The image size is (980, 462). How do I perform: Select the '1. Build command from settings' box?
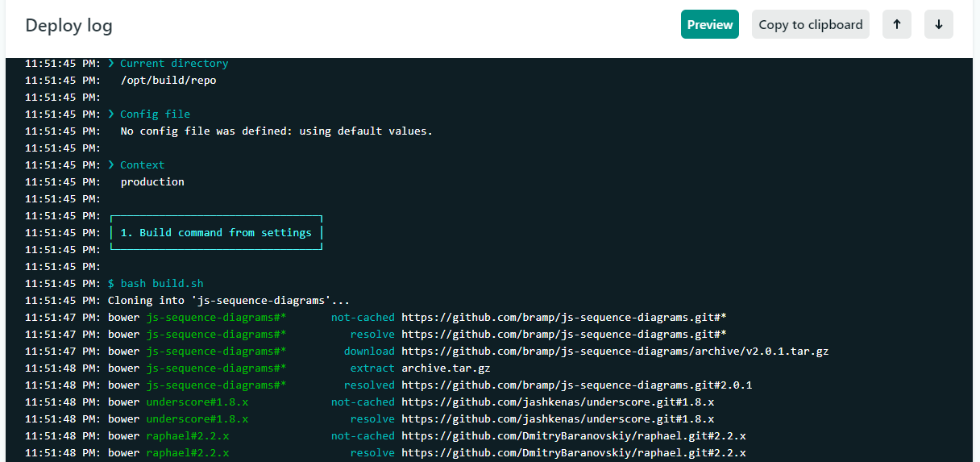(x=216, y=232)
